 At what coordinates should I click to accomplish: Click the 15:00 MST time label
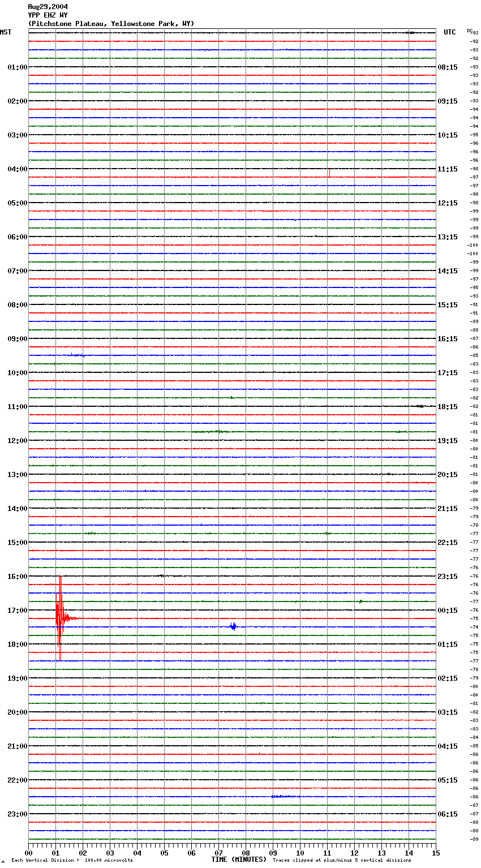18,543
